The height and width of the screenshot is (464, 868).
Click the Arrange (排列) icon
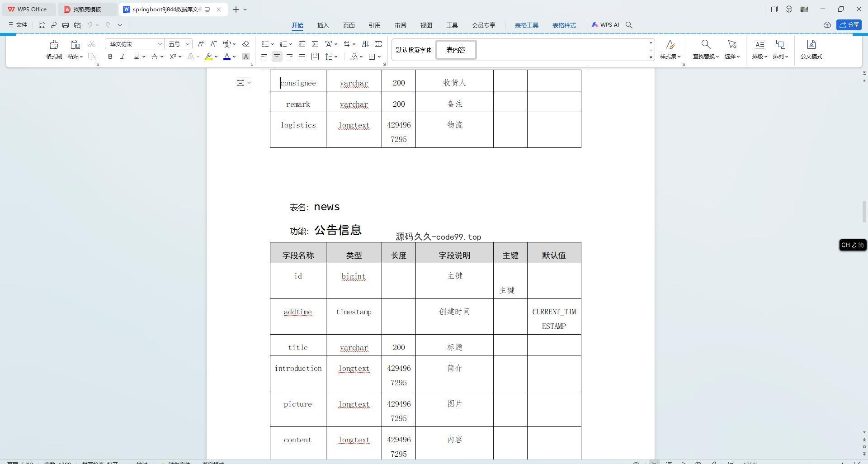click(x=780, y=44)
